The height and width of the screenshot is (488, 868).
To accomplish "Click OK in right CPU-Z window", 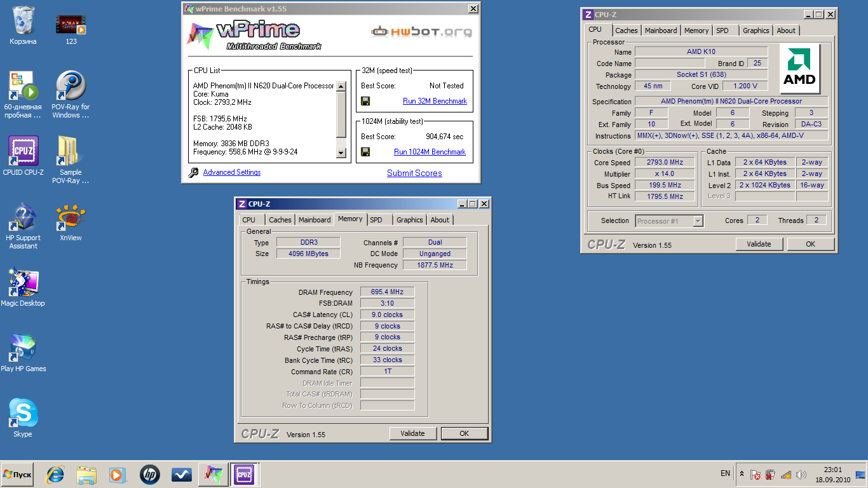I will pos(810,244).
